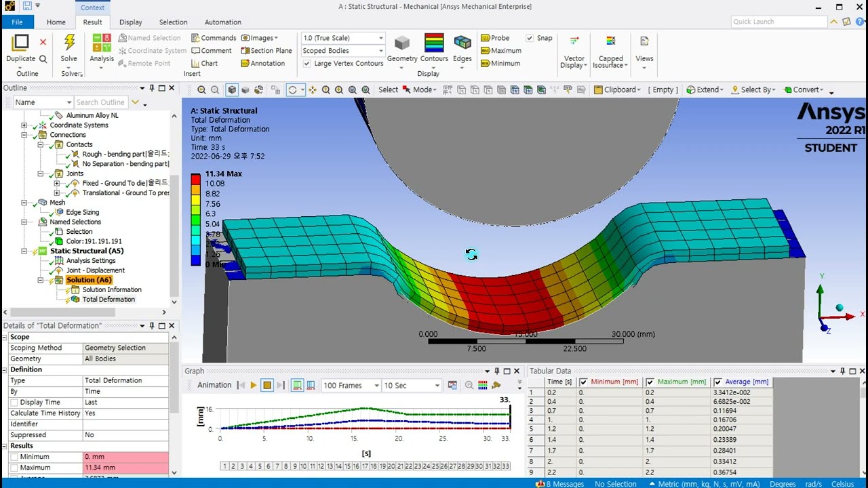
Task: Click the graph legend color icon
Action: (x=483, y=385)
